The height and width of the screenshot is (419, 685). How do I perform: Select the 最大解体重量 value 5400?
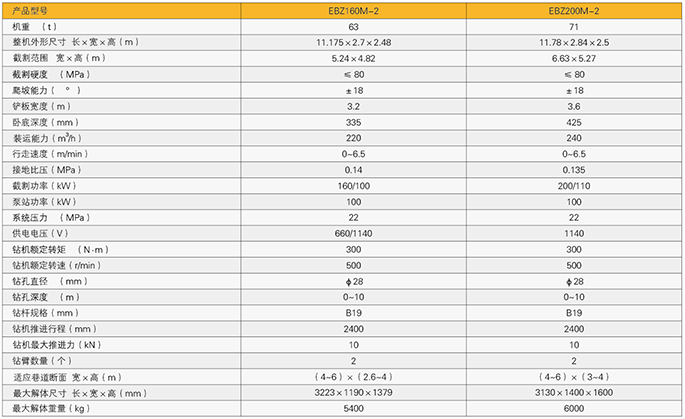(x=354, y=407)
